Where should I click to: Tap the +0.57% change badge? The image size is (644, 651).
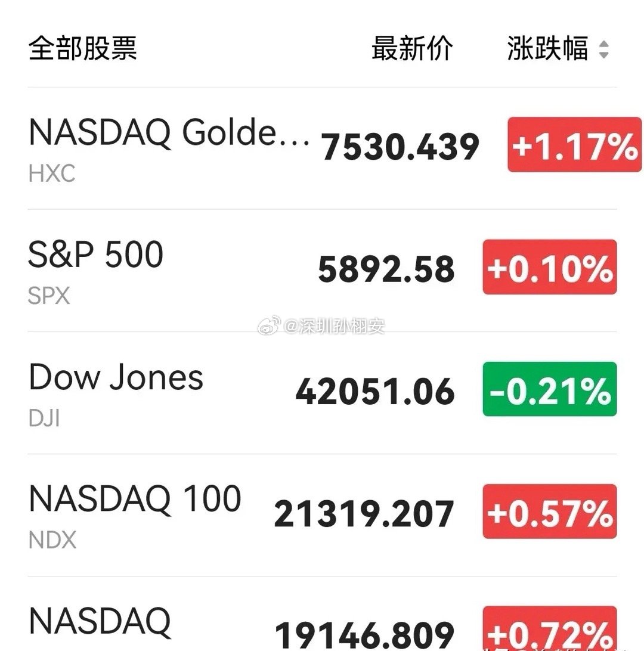[x=550, y=511]
